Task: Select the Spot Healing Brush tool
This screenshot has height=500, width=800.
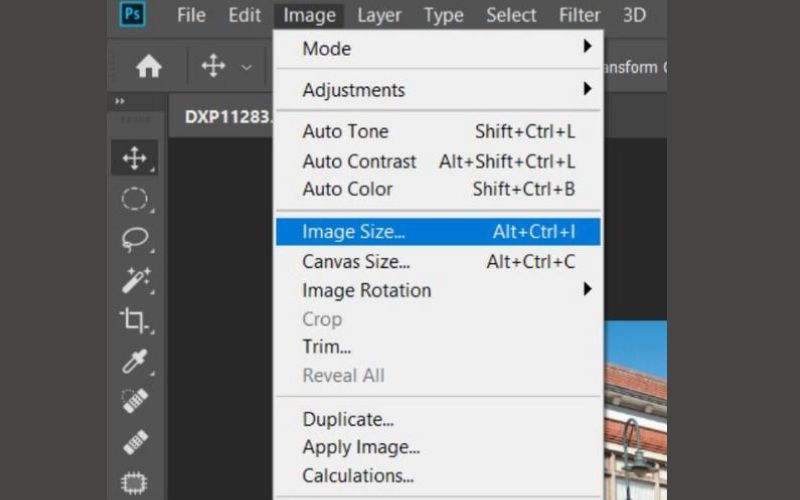Action: pos(135,401)
